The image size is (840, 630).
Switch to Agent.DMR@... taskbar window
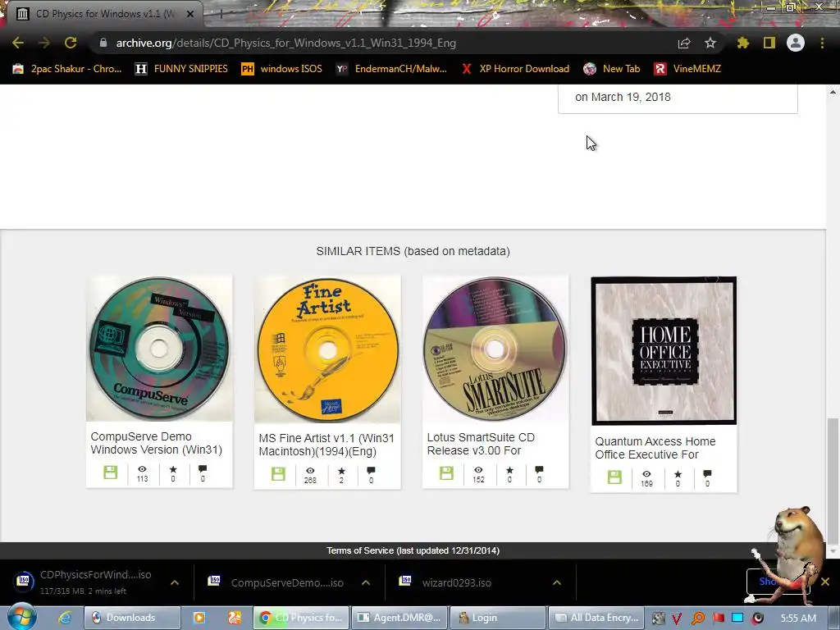[x=399, y=618]
